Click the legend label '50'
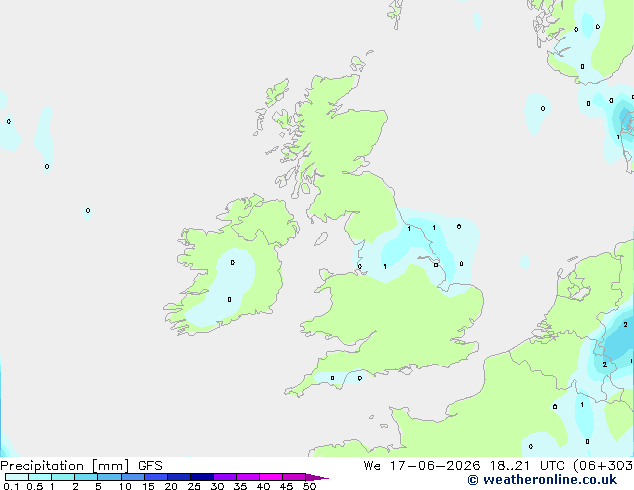Image resolution: width=634 pixels, height=490 pixels. click(309, 486)
